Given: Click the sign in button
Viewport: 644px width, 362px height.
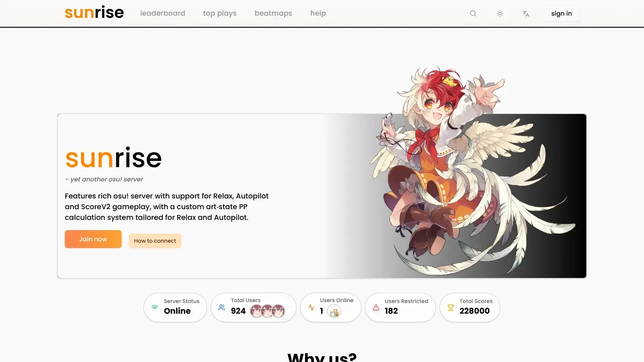Looking at the screenshot, I should click(x=561, y=13).
